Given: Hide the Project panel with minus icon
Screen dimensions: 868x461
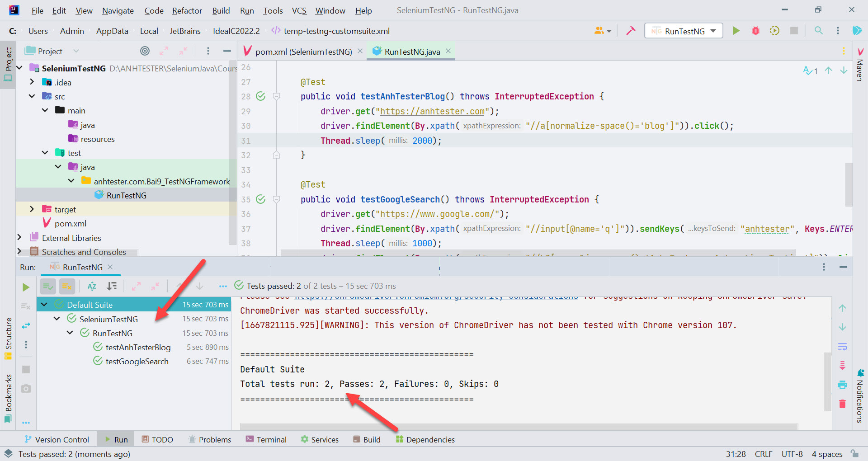Looking at the screenshot, I should click(227, 51).
